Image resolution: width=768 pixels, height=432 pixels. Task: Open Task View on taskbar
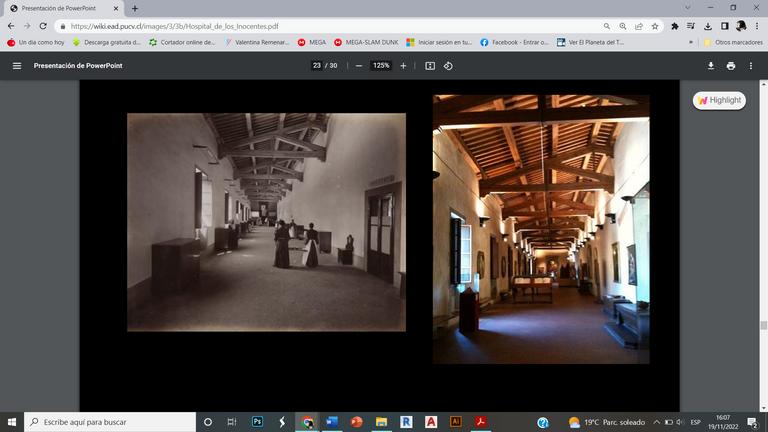[x=232, y=422]
